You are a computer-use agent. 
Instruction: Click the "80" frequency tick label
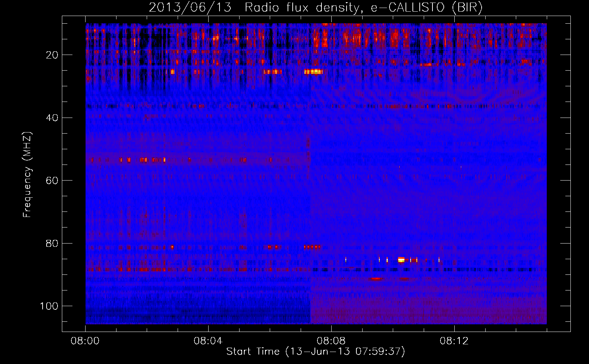pyautogui.click(x=52, y=243)
